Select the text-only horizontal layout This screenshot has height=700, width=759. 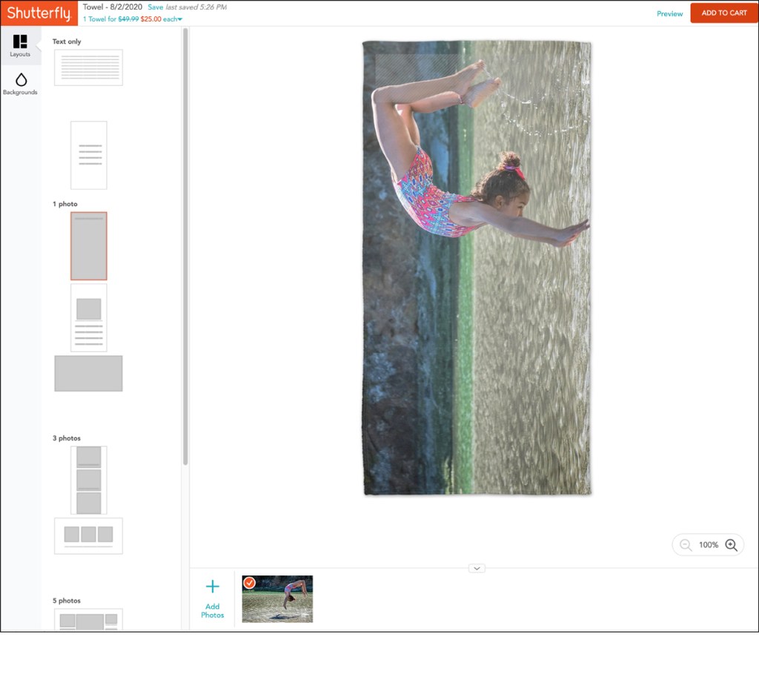click(x=88, y=67)
